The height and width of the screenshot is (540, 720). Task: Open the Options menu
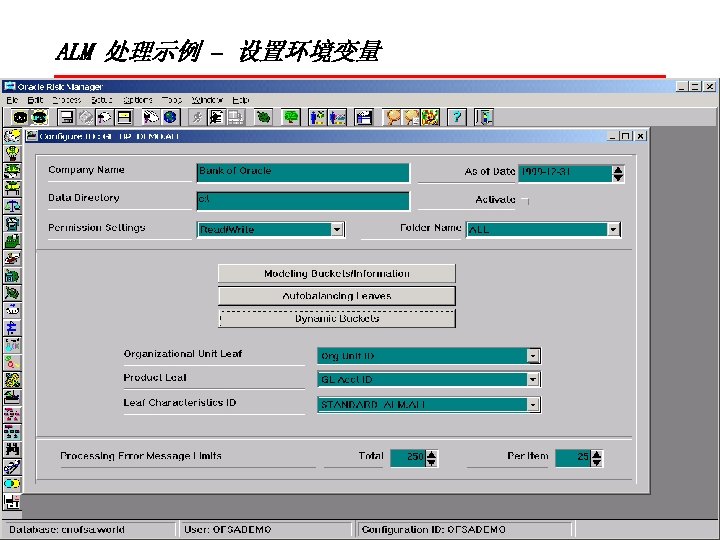pos(138,100)
